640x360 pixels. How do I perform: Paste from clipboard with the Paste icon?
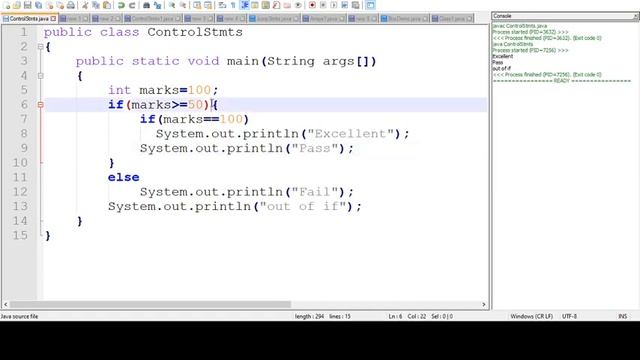tap(107, 5)
